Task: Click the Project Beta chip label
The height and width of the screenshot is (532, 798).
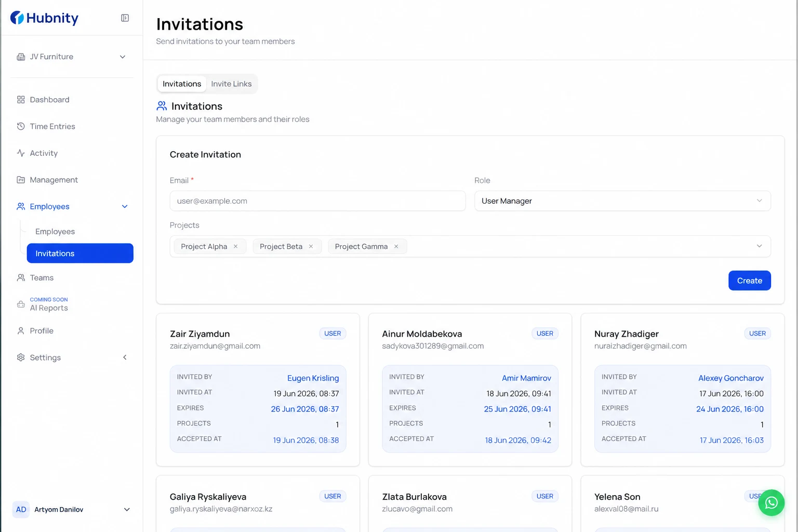Action: pyautogui.click(x=281, y=246)
